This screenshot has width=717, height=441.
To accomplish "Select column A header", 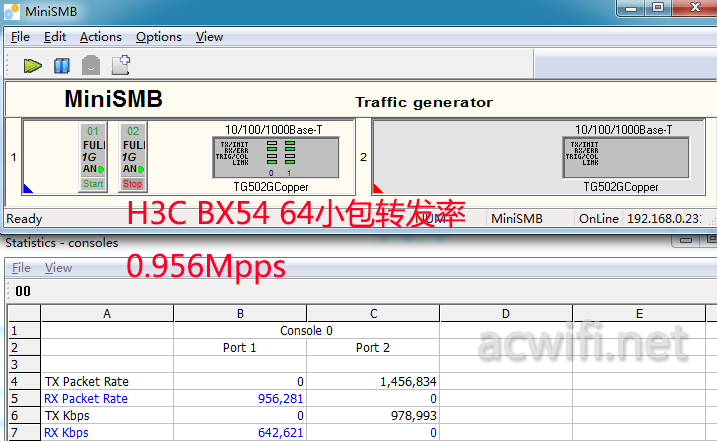I will click(107, 314).
